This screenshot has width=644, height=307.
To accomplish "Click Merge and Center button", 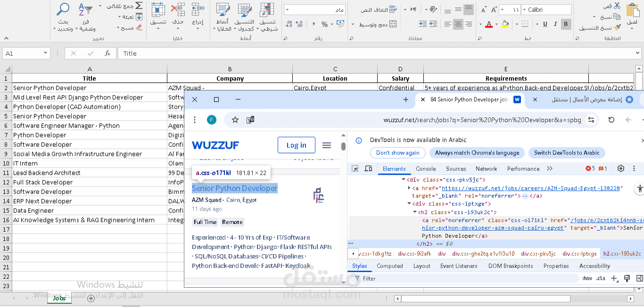I will (x=377, y=24).
